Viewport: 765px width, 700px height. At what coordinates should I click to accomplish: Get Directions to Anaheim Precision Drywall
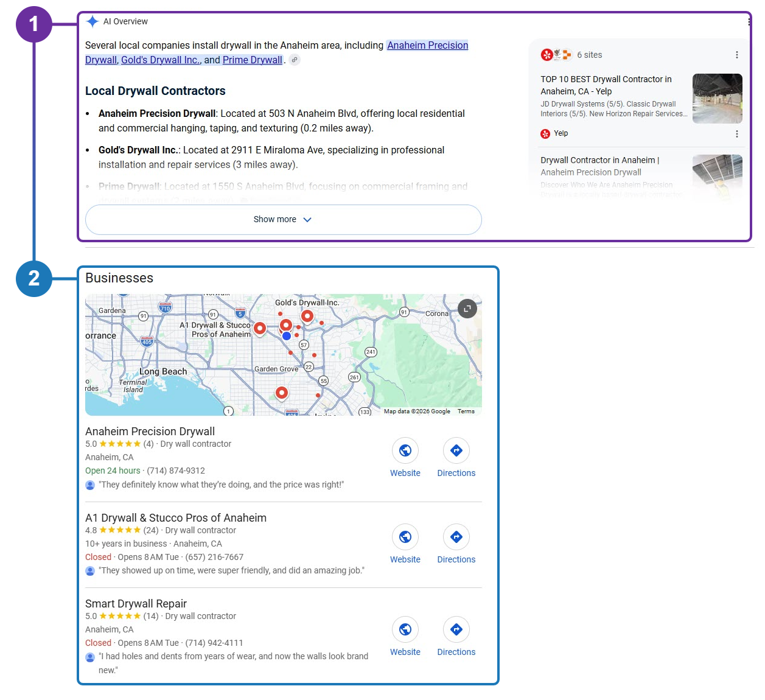[456, 450]
